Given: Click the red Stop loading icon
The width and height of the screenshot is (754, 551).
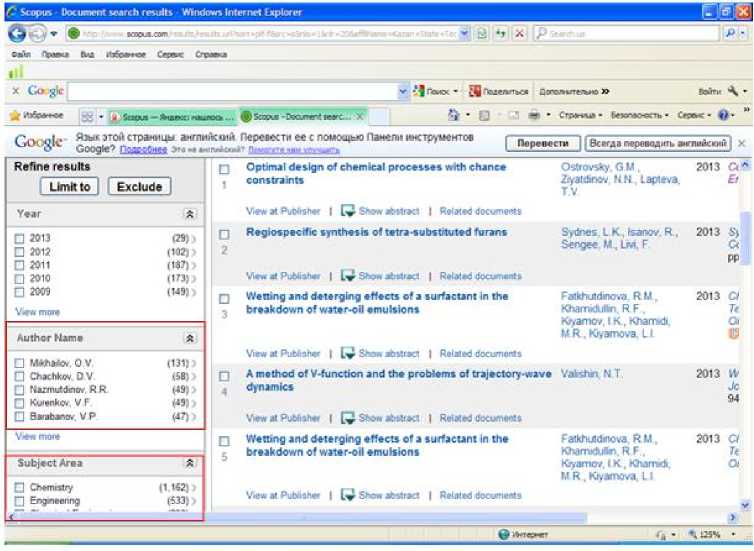Looking at the screenshot, I should click(519, 34).
